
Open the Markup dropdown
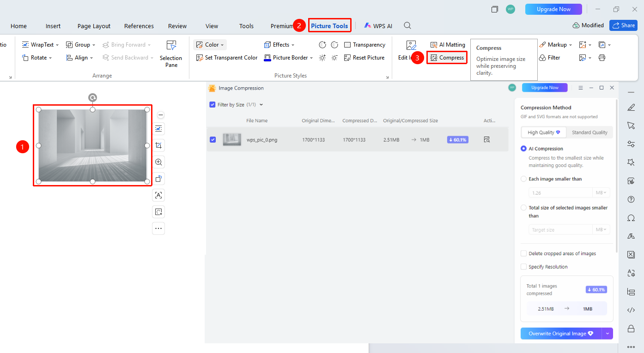coord(556,45)
